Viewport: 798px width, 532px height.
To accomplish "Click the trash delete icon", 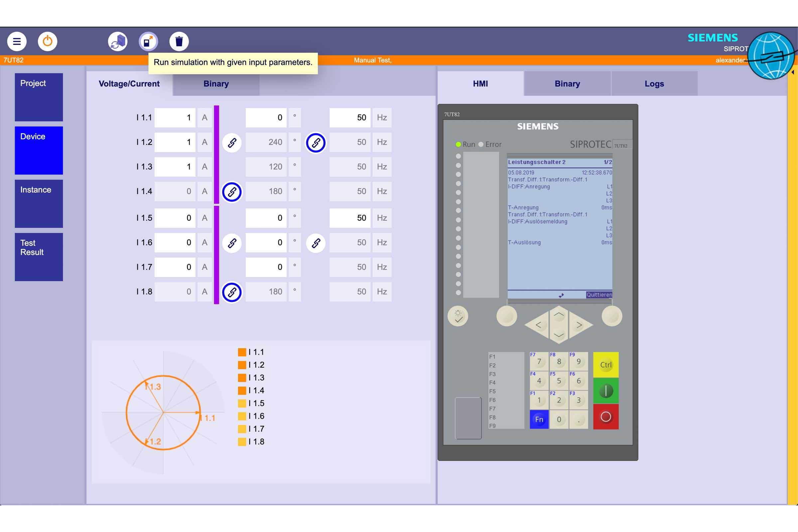I will pos(179,41).
